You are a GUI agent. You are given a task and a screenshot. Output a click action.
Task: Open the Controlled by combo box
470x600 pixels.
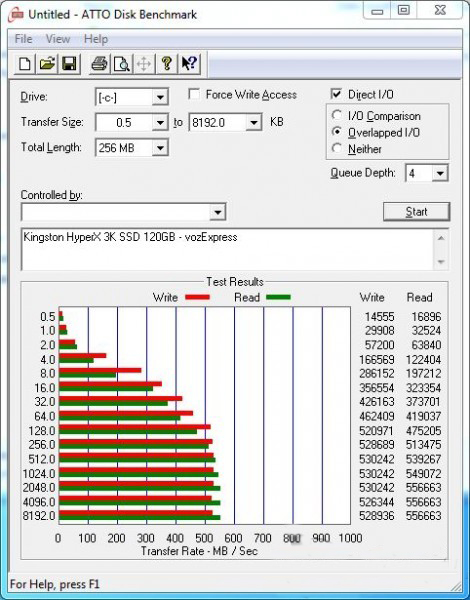pos(123,212)
